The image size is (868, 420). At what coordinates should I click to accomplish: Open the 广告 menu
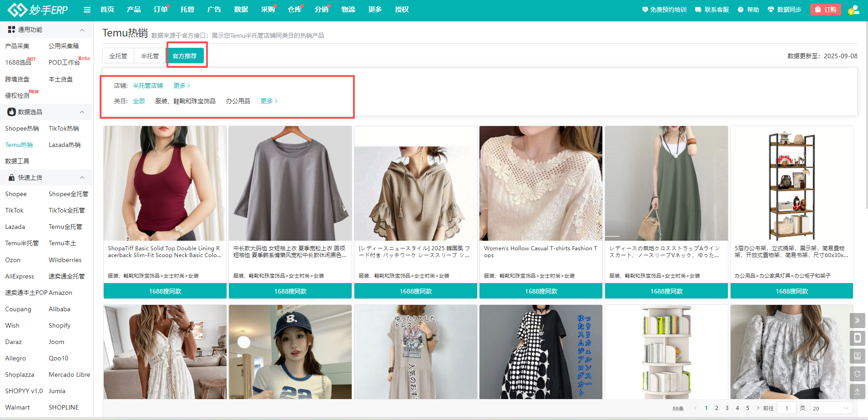coord(214,10)
